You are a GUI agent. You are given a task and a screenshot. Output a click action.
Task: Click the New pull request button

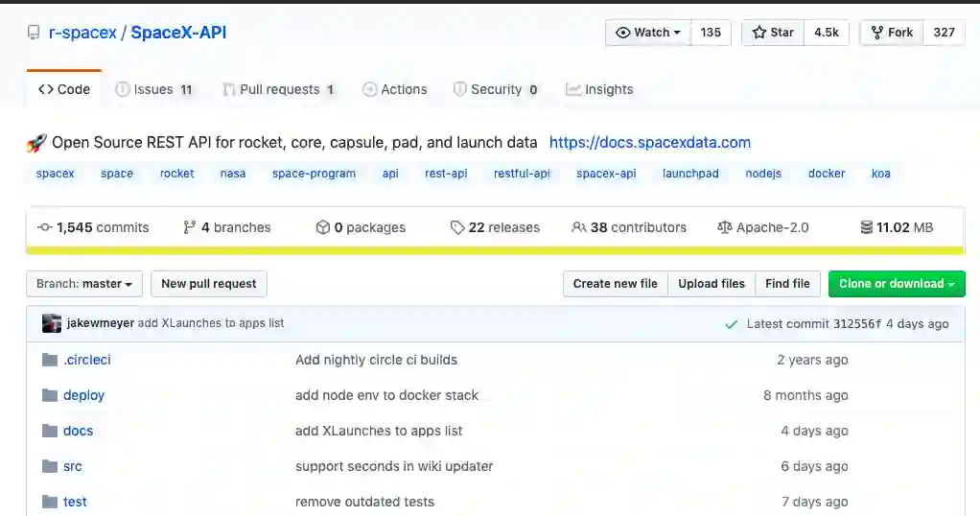pos(209,284)
